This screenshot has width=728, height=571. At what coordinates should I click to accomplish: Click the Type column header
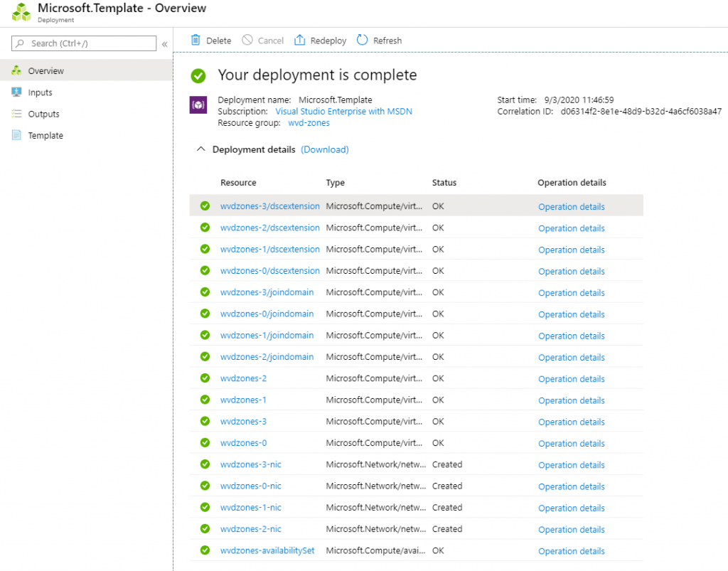pos(336,183)
